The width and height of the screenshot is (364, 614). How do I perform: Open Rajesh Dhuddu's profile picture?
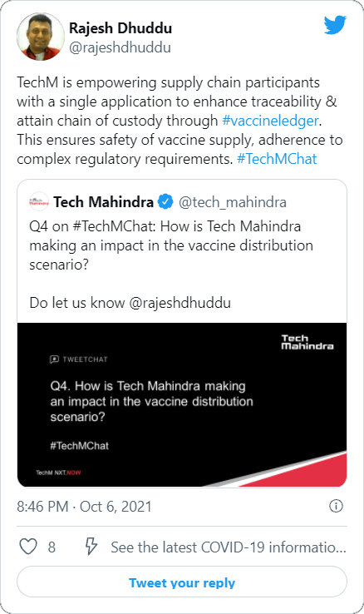(x=40, y=37)
